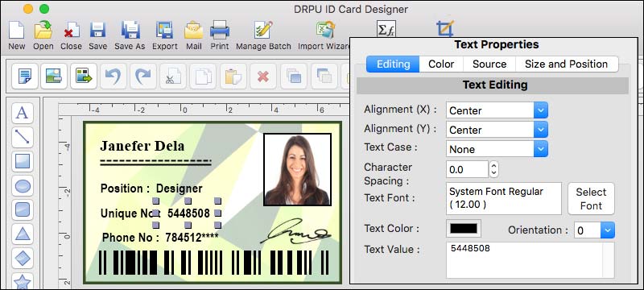Select the barcode on the ID card

click(x=213, y=263)
